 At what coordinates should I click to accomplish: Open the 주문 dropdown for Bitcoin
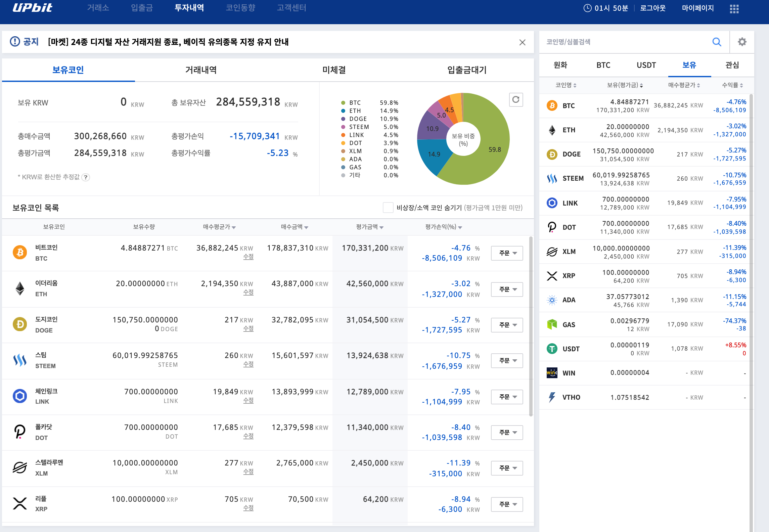pos(507,253)
